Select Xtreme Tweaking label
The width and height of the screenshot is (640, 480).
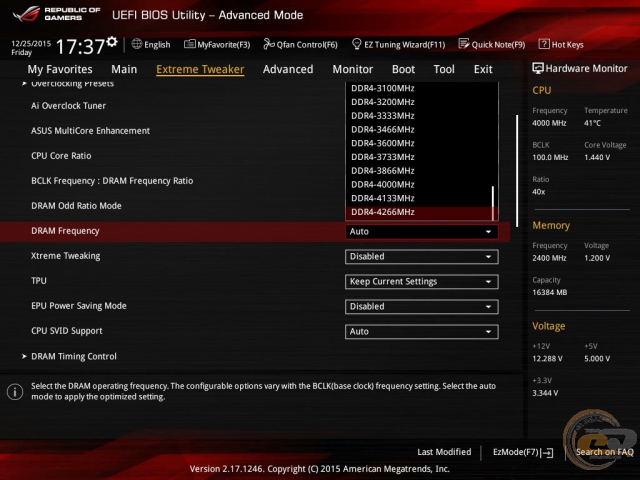pos(66,256)
